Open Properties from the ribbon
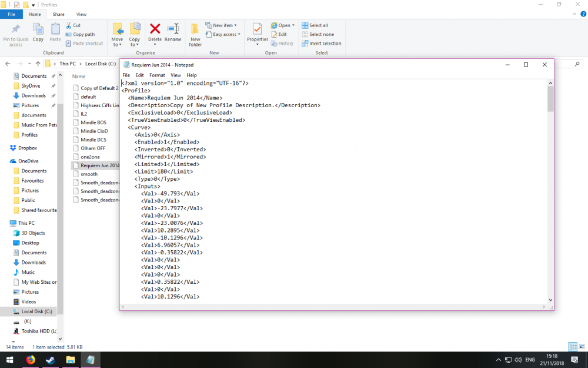This screenshot has width=588, height=368. (257, 32)
